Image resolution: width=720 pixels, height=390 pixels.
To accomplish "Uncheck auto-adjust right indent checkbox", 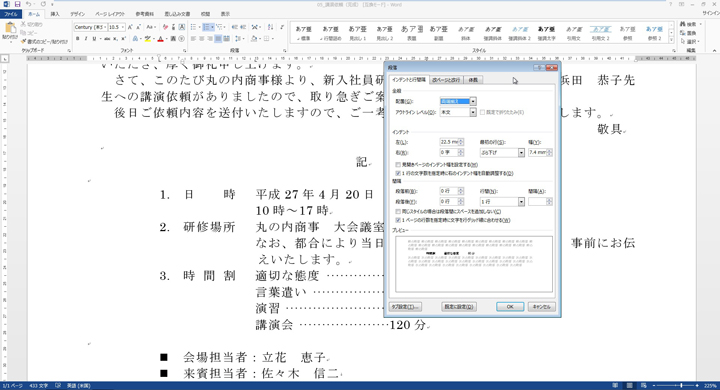I will coord(398,174).
